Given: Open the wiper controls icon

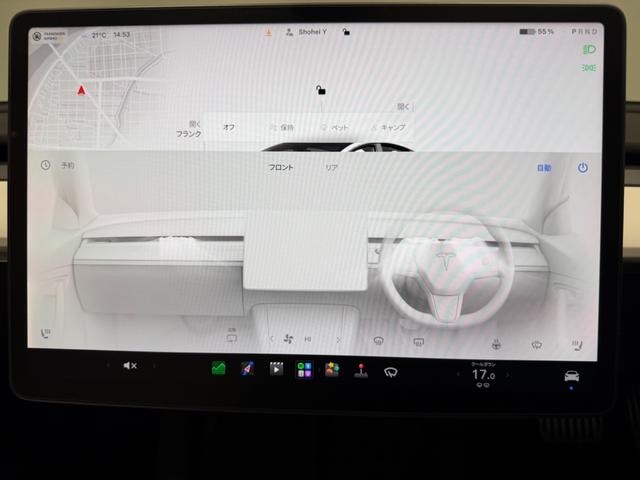Looking at the screenshot, I should (x=391, y=372).
